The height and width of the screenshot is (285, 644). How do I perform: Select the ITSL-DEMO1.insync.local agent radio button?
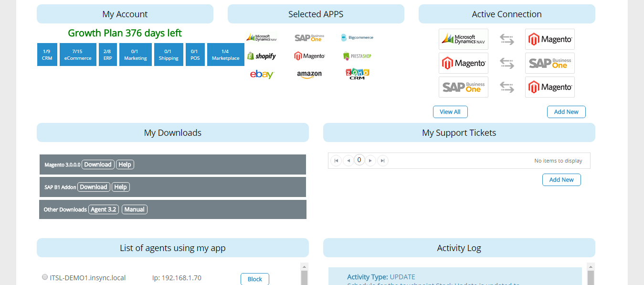[x=45, y=277]
